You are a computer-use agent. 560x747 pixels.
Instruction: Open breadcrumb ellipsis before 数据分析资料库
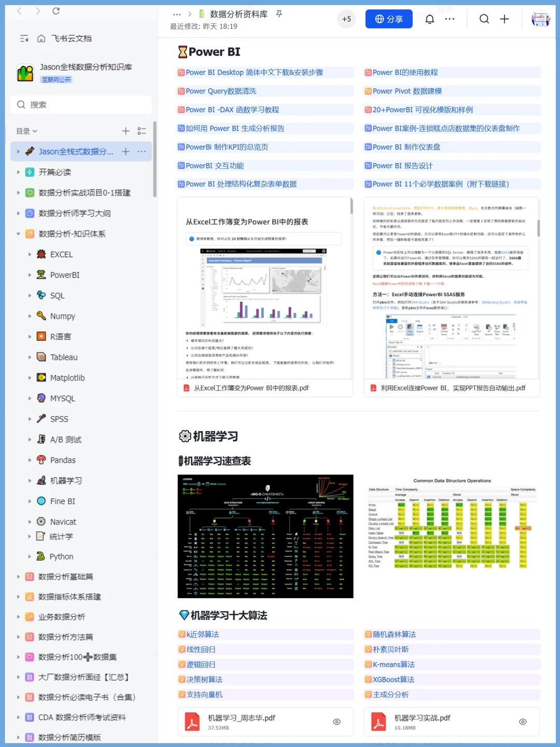(x=177, y=14)
